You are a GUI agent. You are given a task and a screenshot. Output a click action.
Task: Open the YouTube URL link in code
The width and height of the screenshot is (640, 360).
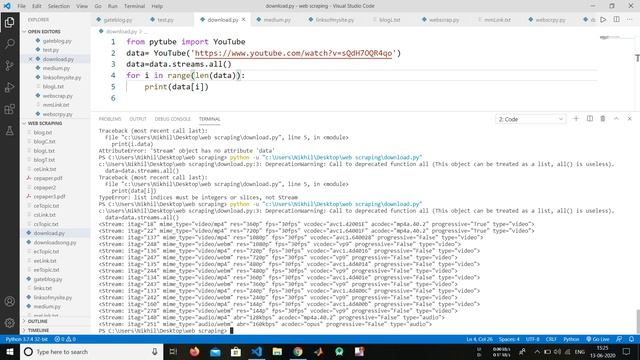pos(293,53)
